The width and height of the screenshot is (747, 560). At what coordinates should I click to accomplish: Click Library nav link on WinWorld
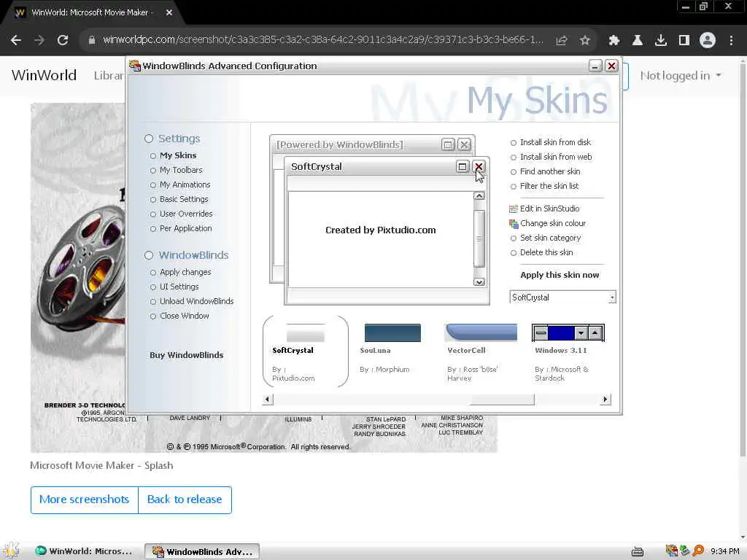click(109, 76)
